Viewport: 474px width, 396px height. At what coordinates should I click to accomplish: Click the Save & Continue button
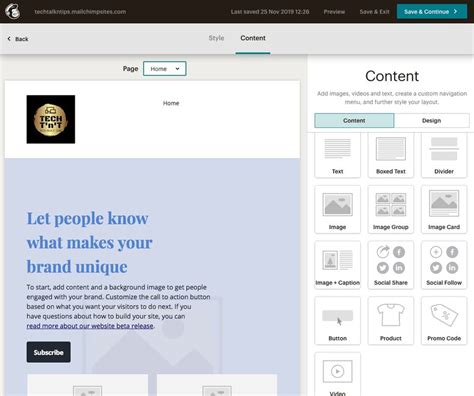(432, 12)
